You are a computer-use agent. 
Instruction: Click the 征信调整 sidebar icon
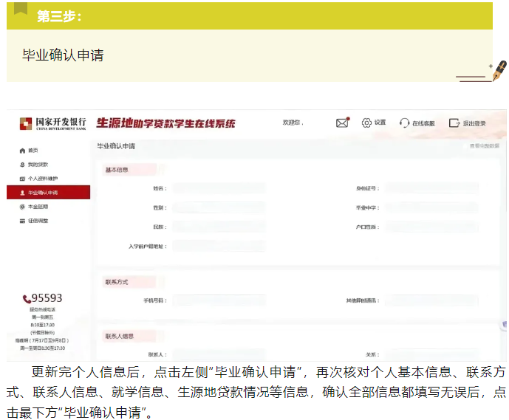point(22,221)
